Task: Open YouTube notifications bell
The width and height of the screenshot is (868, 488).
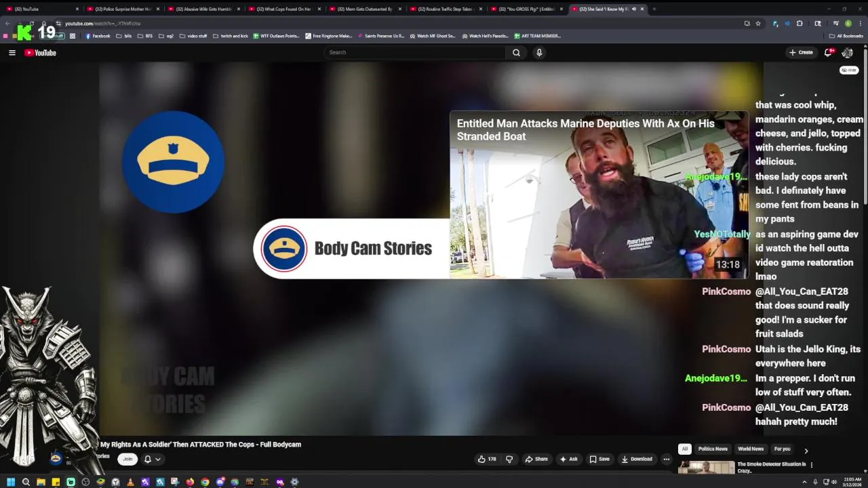Action: click(828, 52)
